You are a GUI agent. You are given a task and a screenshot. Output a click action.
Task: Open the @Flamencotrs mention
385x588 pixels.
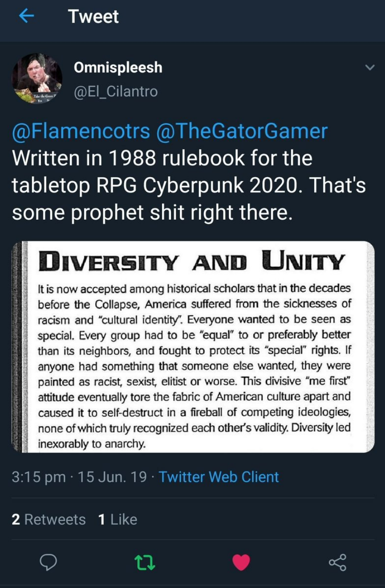tap(81, 131)
